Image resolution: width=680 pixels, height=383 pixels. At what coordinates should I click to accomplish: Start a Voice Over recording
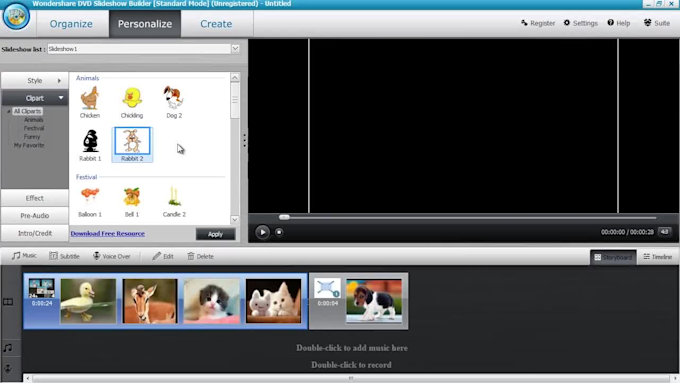[x=111, y=256]
